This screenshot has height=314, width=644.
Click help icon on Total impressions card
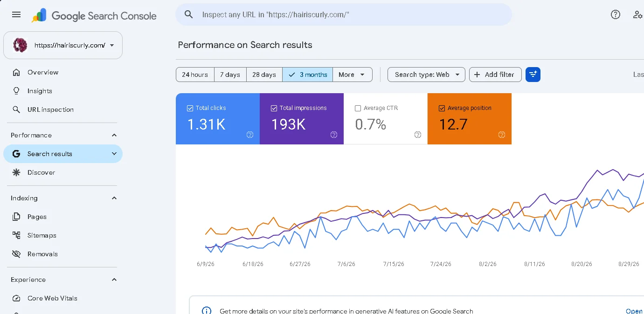(334, 135)
